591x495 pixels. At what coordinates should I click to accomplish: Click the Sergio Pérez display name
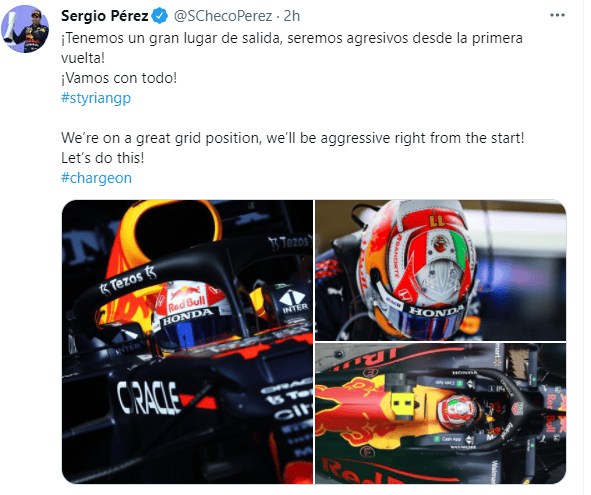point(104,16)
